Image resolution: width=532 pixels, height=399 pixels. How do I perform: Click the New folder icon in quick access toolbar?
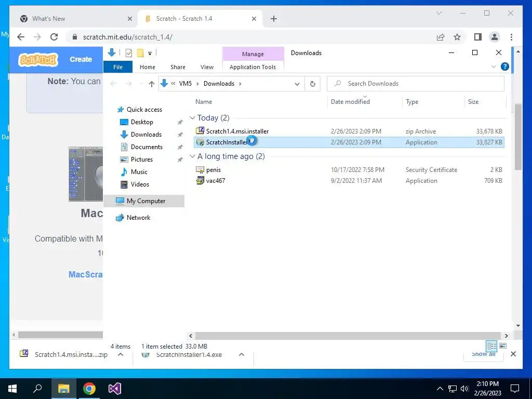(x=140, y=53)
